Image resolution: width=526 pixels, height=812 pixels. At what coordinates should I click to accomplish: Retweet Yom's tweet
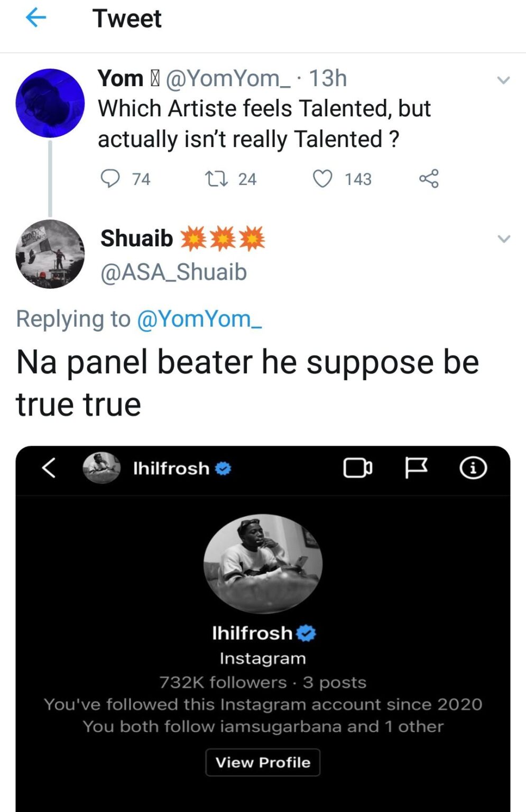coord(216,179)
